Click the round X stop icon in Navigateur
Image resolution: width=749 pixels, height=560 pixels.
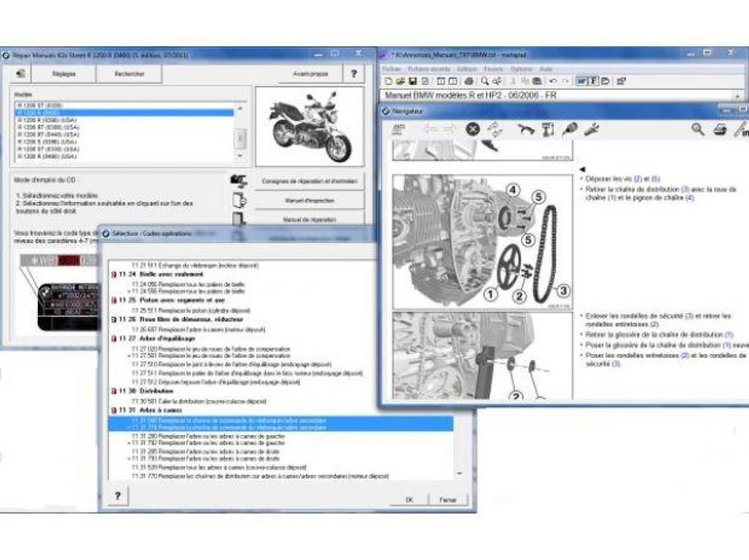coord(473,129)
